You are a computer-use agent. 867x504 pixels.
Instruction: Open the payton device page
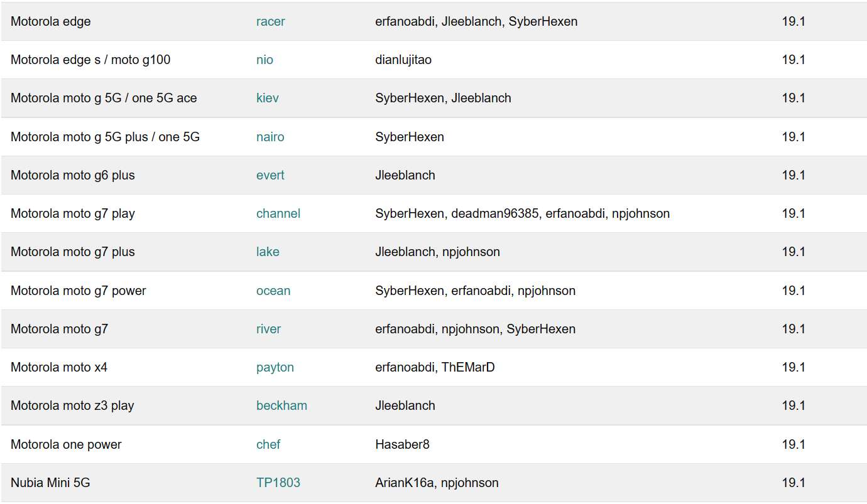(x=275, y=367)
